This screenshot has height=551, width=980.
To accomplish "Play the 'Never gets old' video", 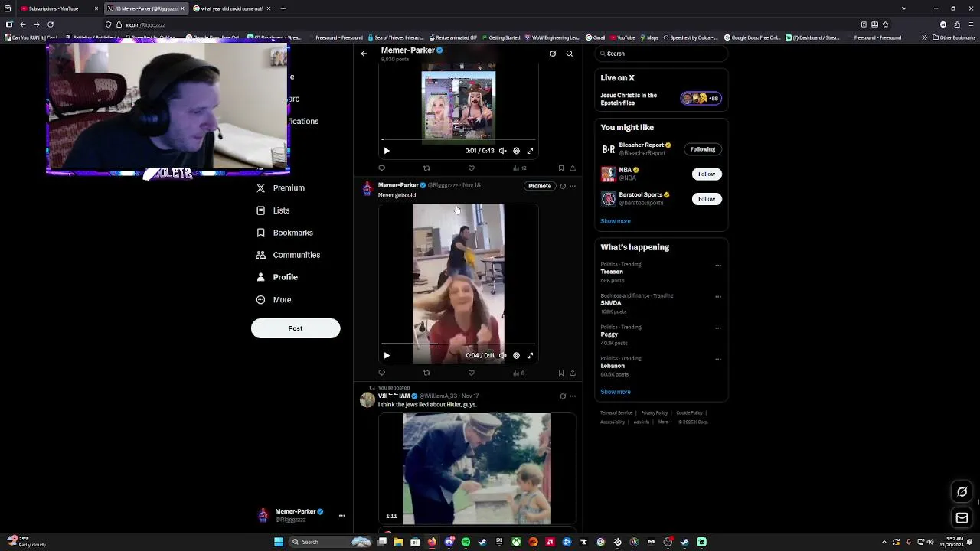I will [387, 355].
